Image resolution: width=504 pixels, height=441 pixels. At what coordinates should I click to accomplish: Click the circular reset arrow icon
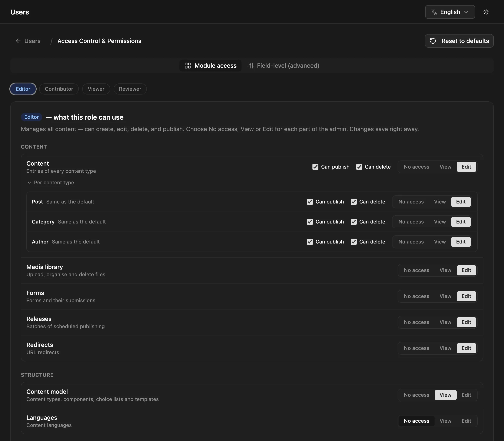click(433, 41)
